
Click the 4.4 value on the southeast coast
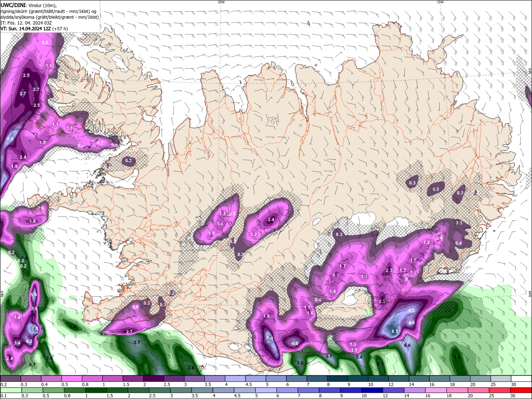pyautogui.click(x=411, y=323)
